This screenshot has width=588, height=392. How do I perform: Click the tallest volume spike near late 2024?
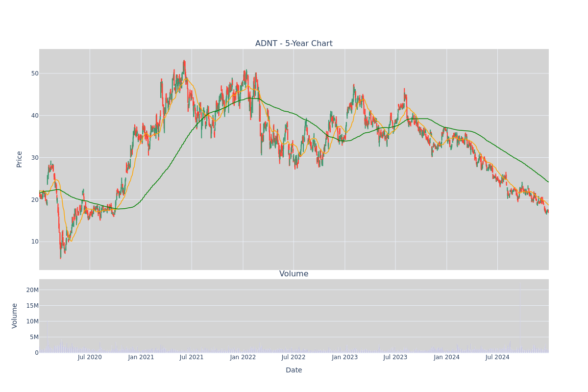tap(520, 317)
